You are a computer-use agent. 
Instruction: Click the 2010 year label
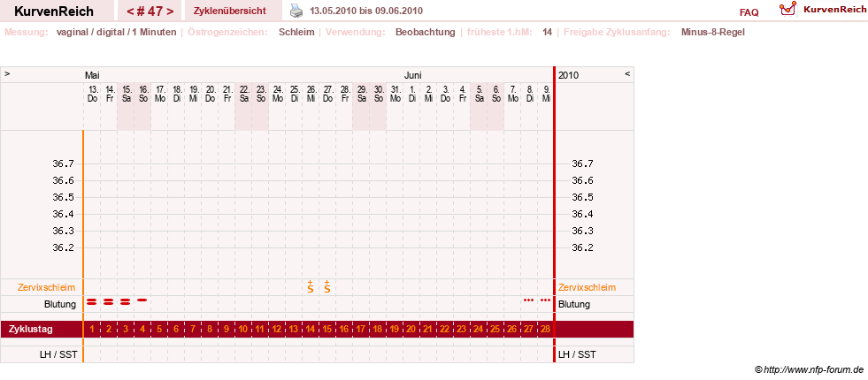pyautogui.click(x=568, y=75)
